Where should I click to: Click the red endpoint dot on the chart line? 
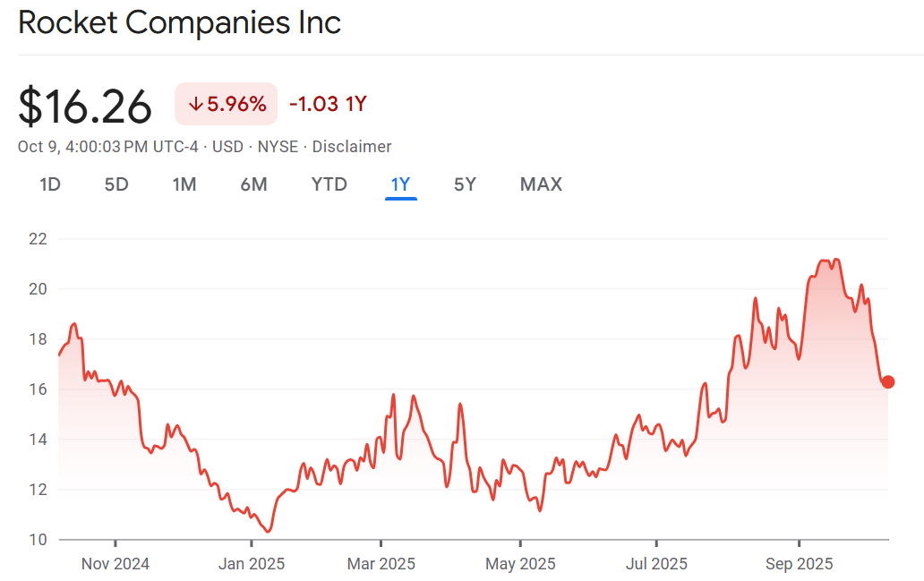pyautogui.click(x=888, y=382)
